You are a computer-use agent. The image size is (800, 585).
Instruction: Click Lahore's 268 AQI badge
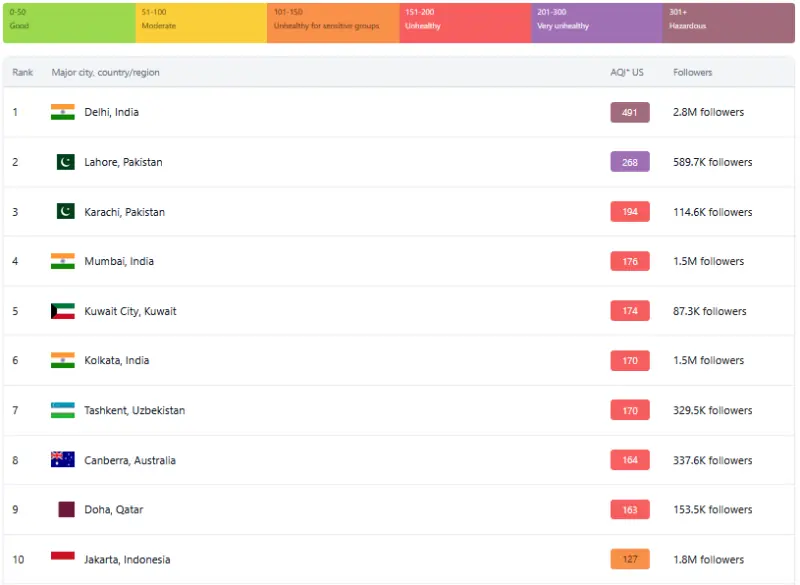(x=630, y=162)
